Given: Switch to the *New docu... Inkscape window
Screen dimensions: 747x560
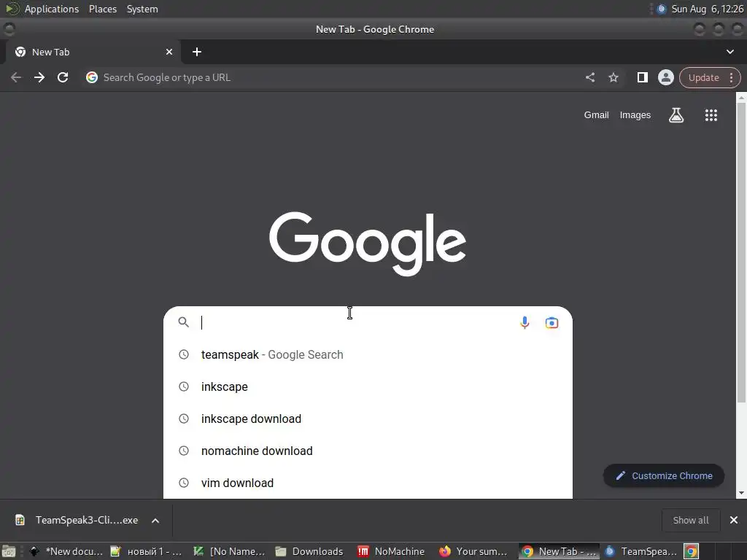Looking at the screenshot, I should (x=66, y=551).
